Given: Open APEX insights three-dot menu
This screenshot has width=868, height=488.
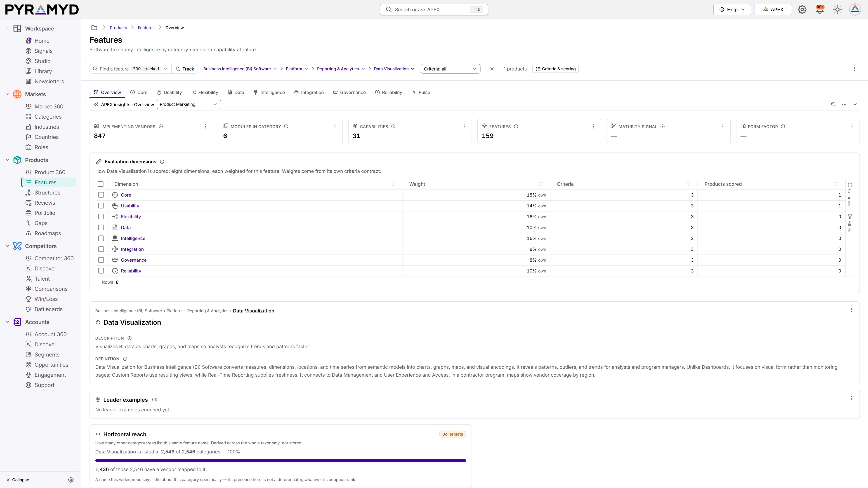Looking at the screenshot, I should tap(844, 104).
